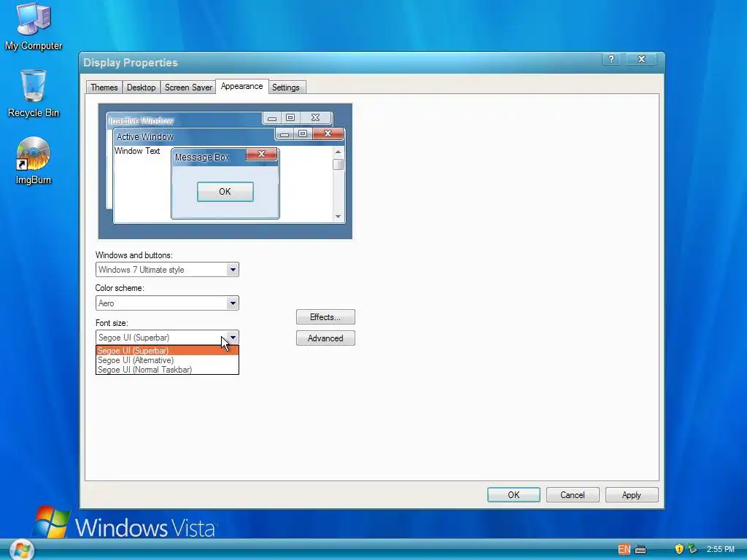Image resolution: width=747 pixels, height=560 pixels.
Task: Open the Advanced appearance settings
Action: tap(325, 338)
